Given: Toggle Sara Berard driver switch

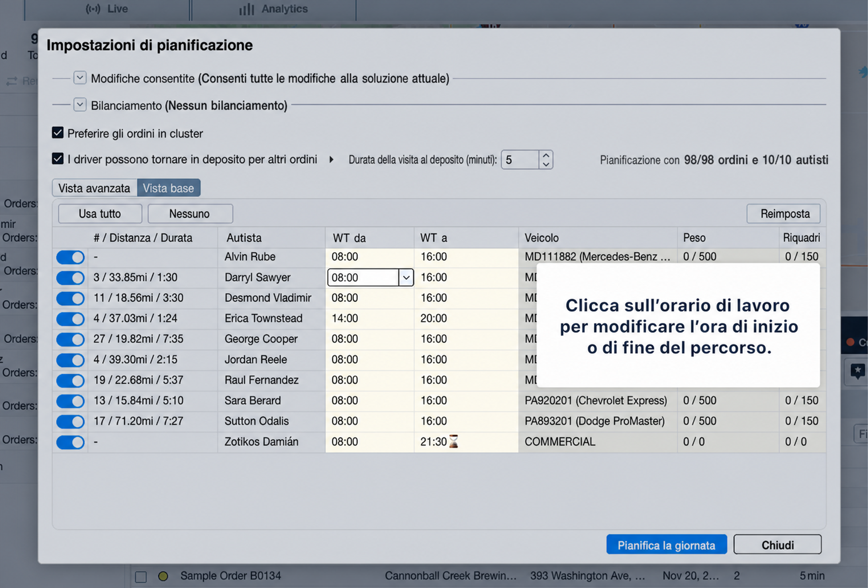Looking at the screenshot, I should 70,401.
